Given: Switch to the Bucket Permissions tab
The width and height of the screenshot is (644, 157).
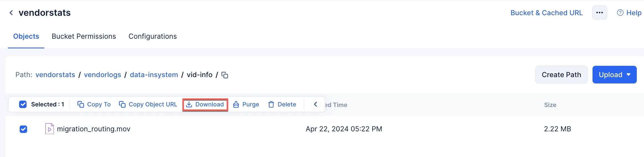Looking at the screenshot, I should click(x=84, y=36).
